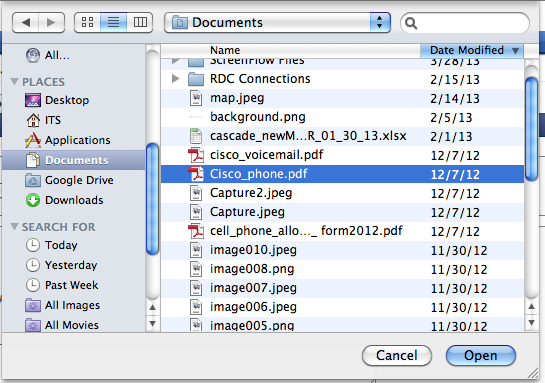Select image006.jpeg file
545x383 pixels.
pos(342,307)
